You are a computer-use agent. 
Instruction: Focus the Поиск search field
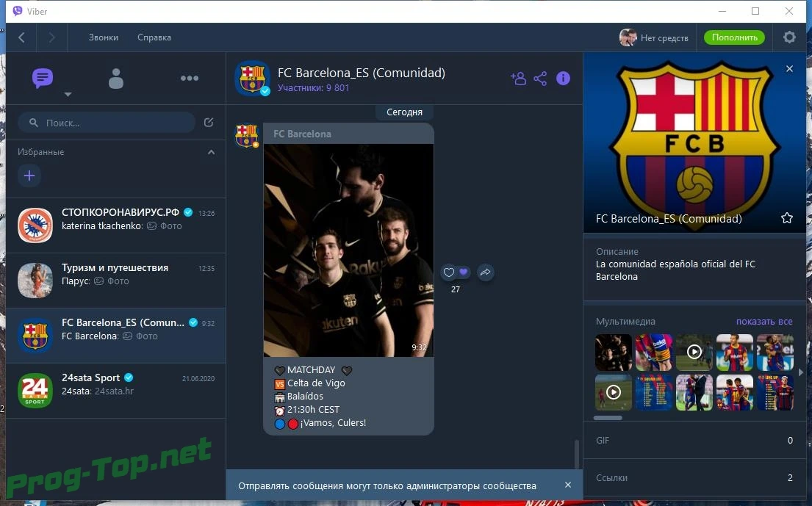106,123
